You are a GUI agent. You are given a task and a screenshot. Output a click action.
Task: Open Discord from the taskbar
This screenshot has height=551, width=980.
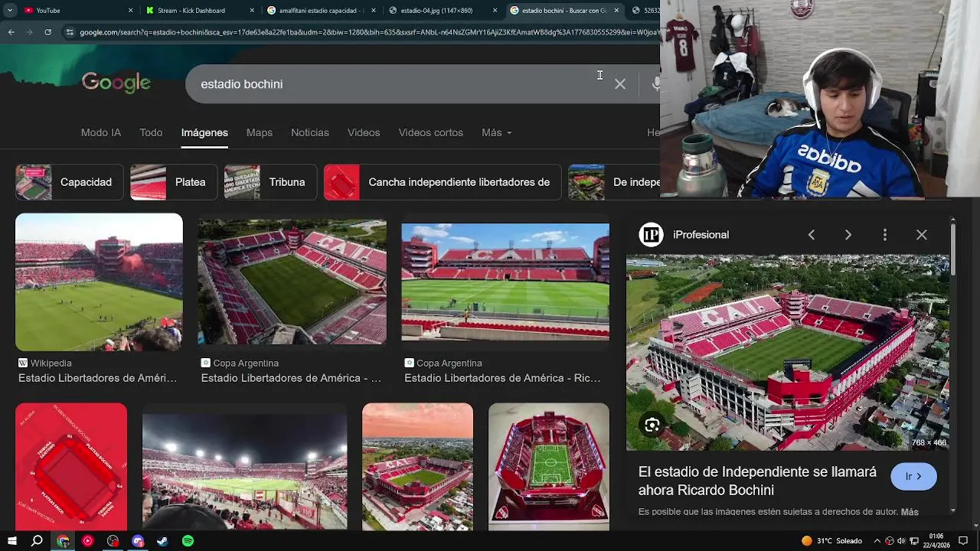point(138,541)
